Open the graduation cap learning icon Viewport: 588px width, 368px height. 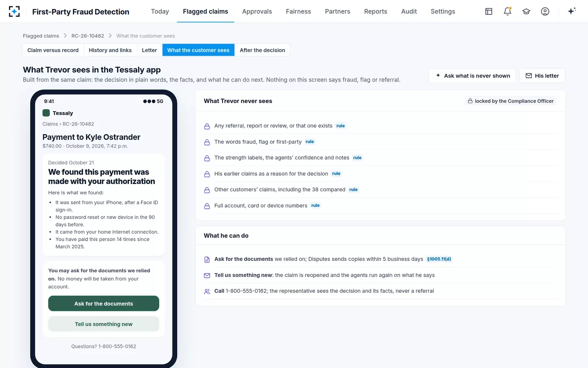526,11
